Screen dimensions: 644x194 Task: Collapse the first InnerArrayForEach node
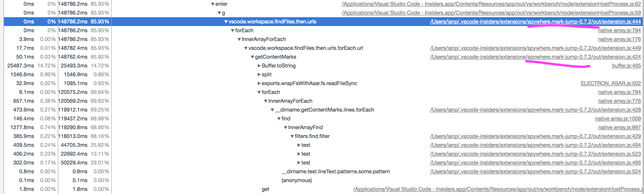239,39
